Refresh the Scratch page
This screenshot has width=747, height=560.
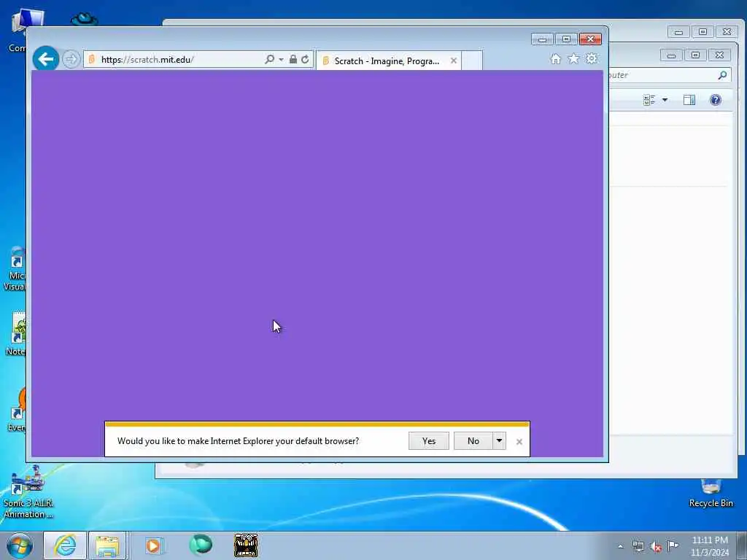coord(305,60)
